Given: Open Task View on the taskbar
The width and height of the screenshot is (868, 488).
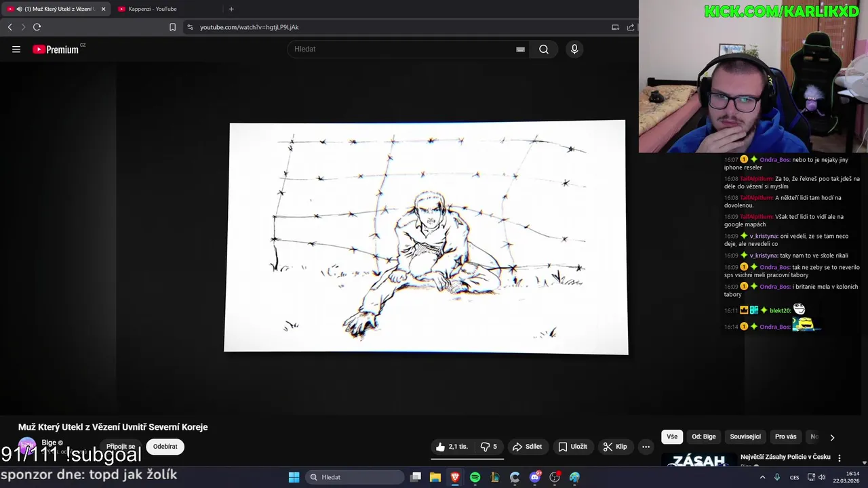Looking at the screenshot, I should [416, 477].
